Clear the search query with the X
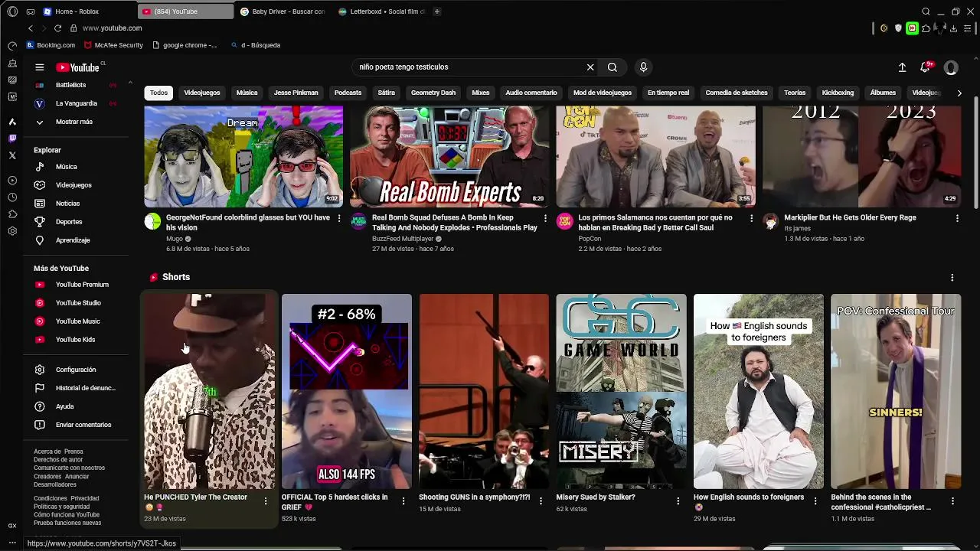This screenshot has height=551, width=980. coord(590,67)
